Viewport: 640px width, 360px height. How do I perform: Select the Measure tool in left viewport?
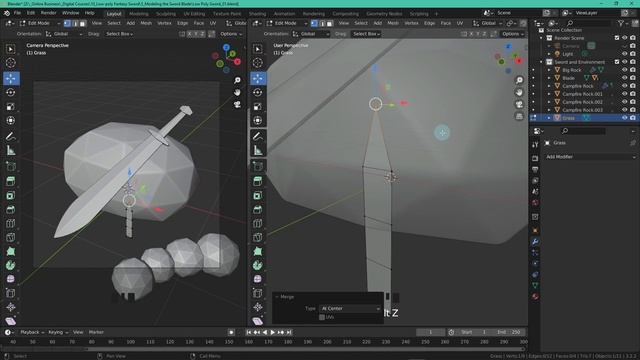click(x=11, y=151)
